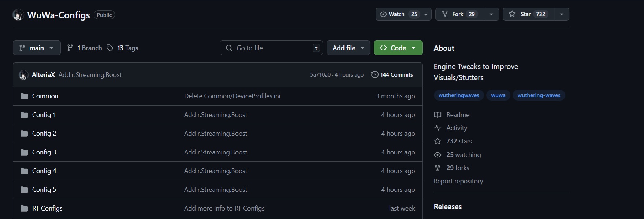Open the main branch selector
This screenshot has width=644, height=219.
coord(37,48)
